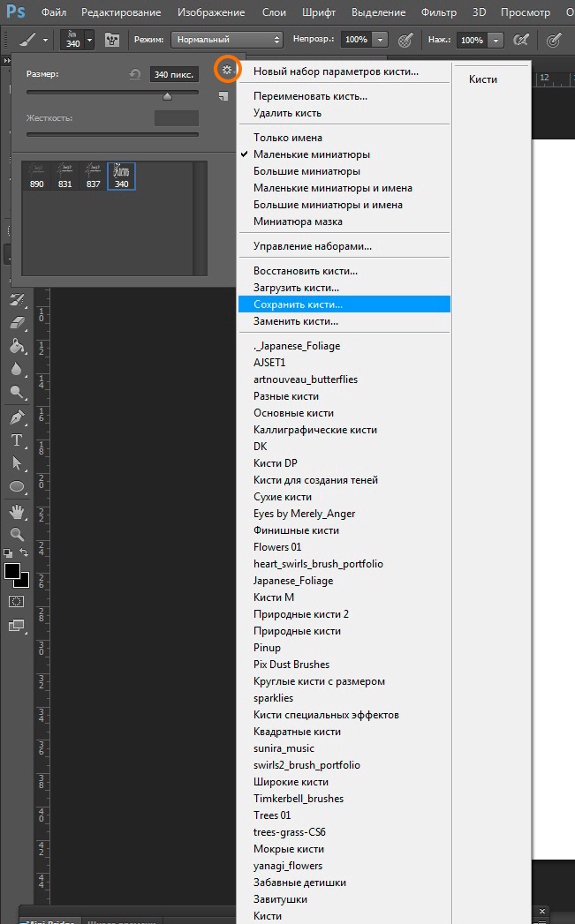
Task: Click the background color swatch
Action: [23, 582]
